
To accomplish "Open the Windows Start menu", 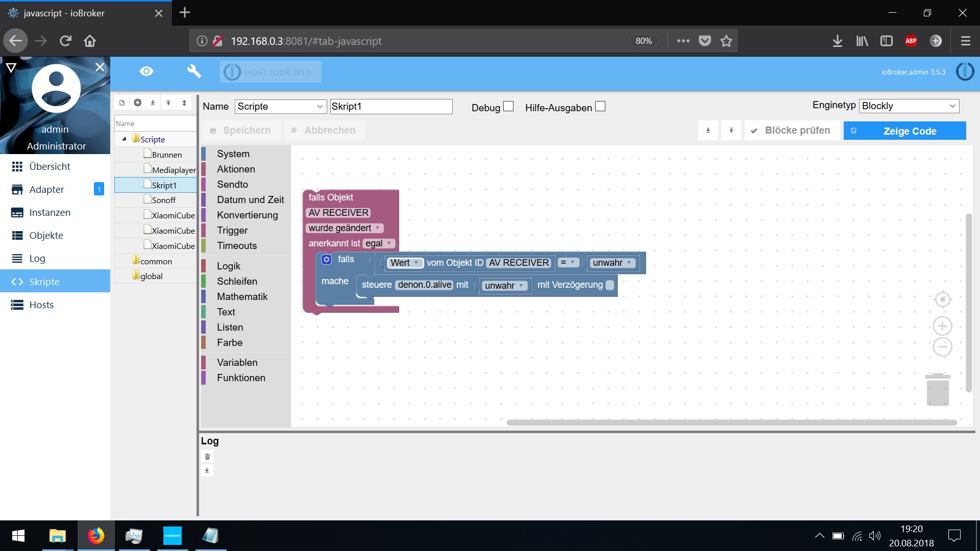I will [x=18, y=536].
